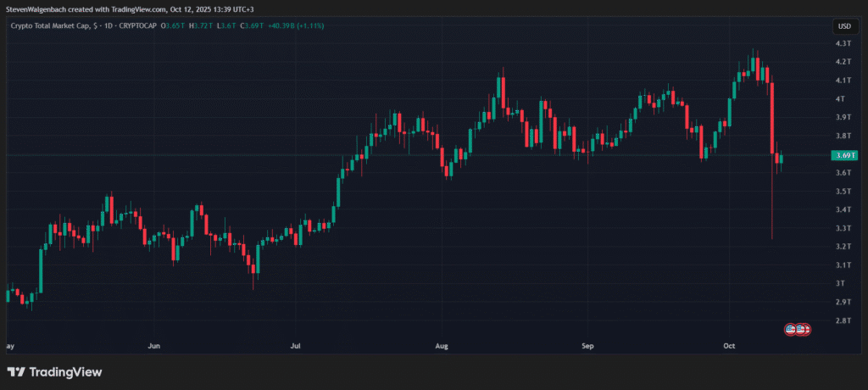Select the 3.69T current price label
This screenshot has height=390, width=868.
tap(845, 155)
